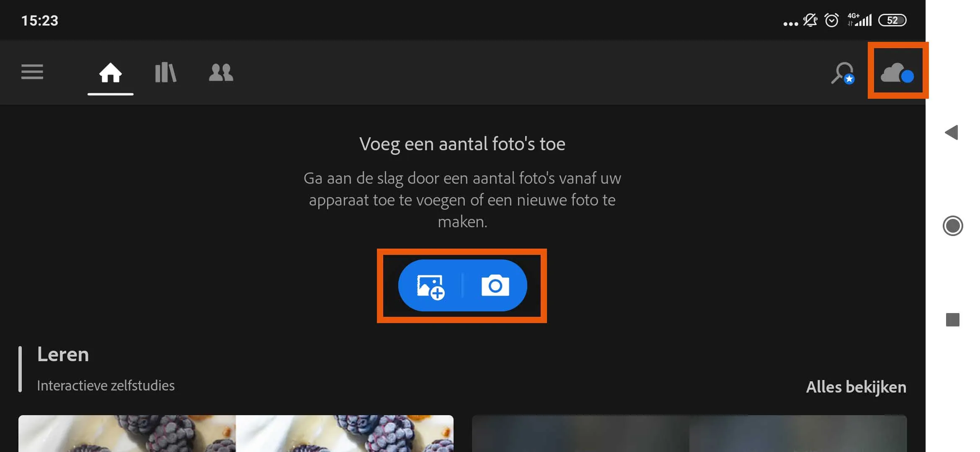
Task: Tap the Android back navigation button
Action: click(x=952, y=133)
